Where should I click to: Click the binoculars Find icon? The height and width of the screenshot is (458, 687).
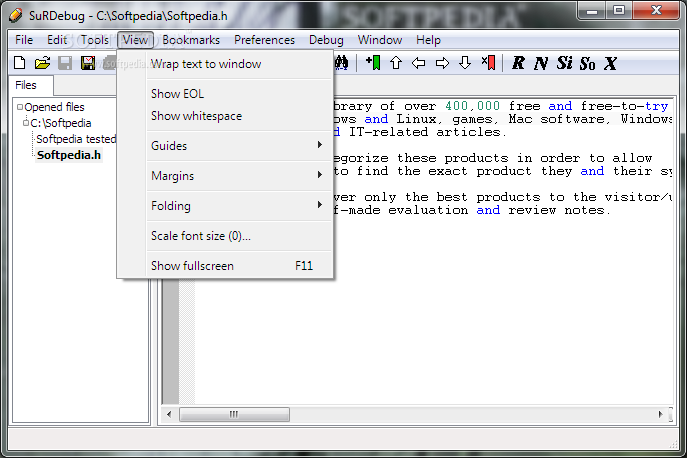tap(342, 63)
